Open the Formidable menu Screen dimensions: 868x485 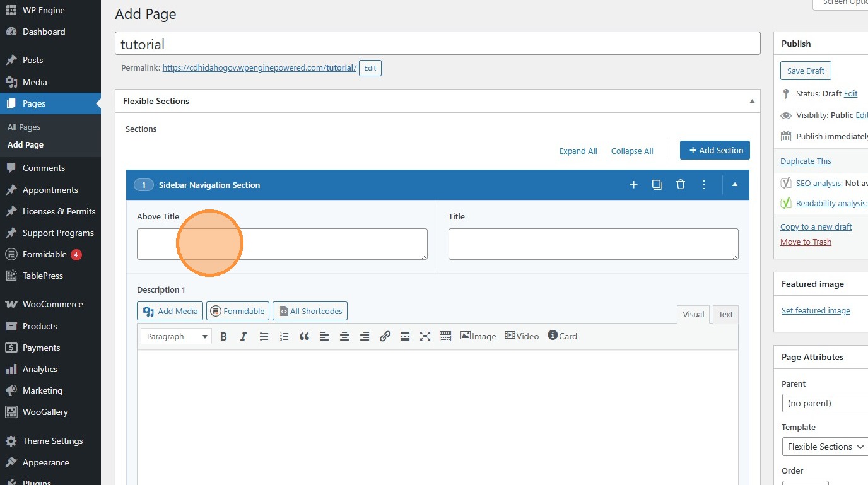pyautogui.click(x=50, y=254)
